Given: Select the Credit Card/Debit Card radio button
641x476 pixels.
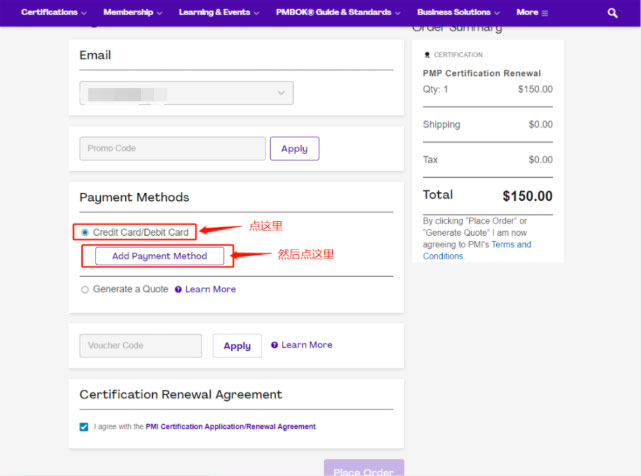Looking at the screenshot, I should [85, 232].
